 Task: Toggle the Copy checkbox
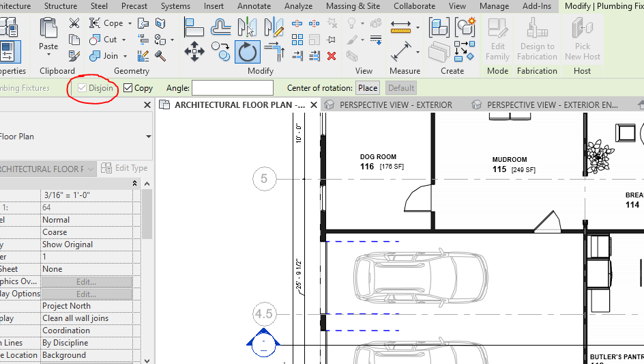click(x=128, y=88)
